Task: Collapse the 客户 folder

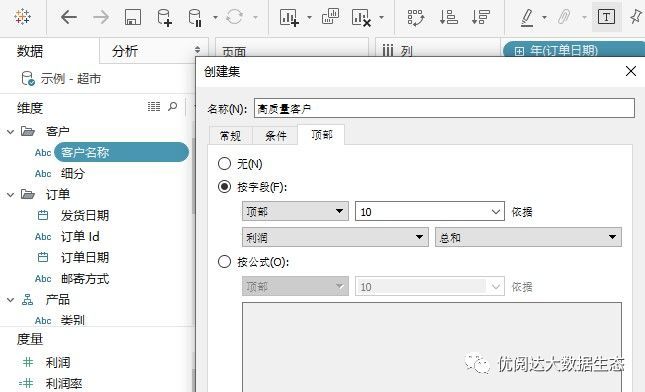Action: tap(11, 132)
